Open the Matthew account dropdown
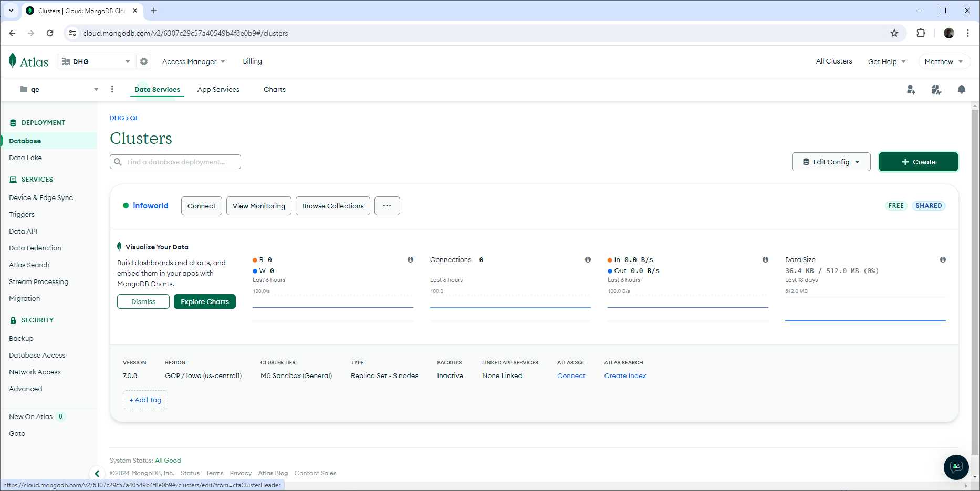 coord(944,61)
